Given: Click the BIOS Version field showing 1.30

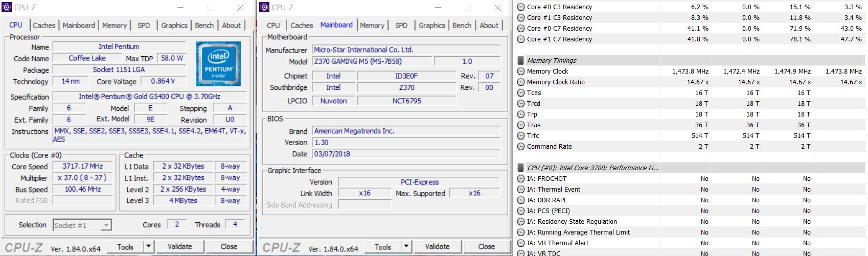Looking at the screenshot, I should pyautogui.click(x=406, y=143).
